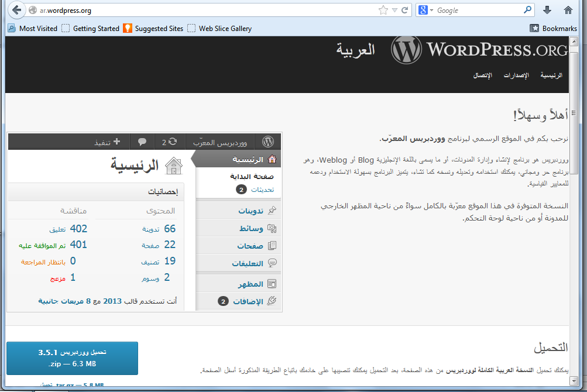Click the page scrollbar down arrow
Image resolution: width=587 pixels, height=392 pixels.
[574, 381]
